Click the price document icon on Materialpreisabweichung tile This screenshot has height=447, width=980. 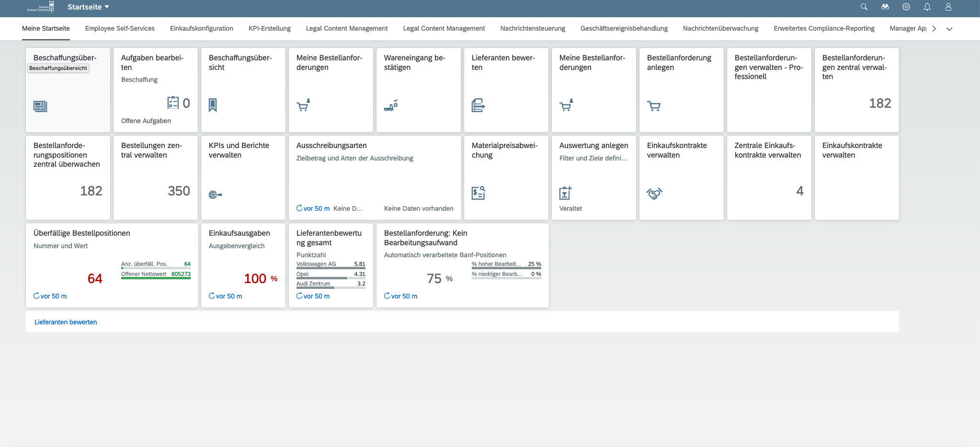(479, 193)
